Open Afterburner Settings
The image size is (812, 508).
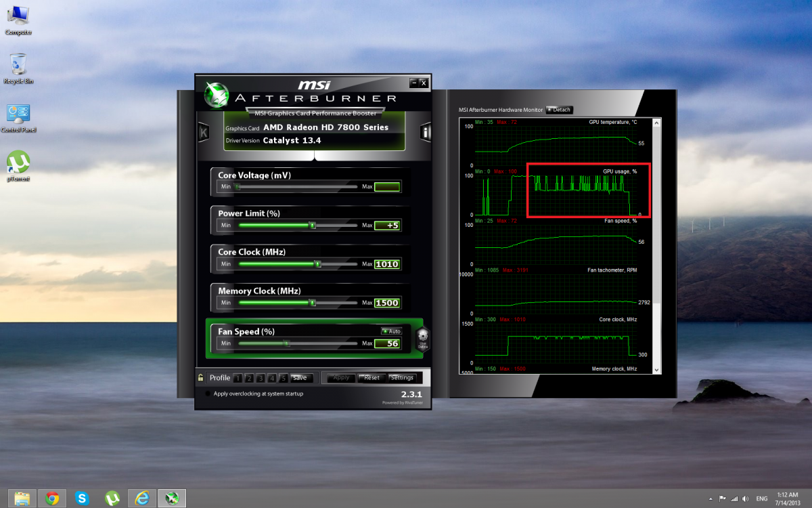(x=402, y=378)
